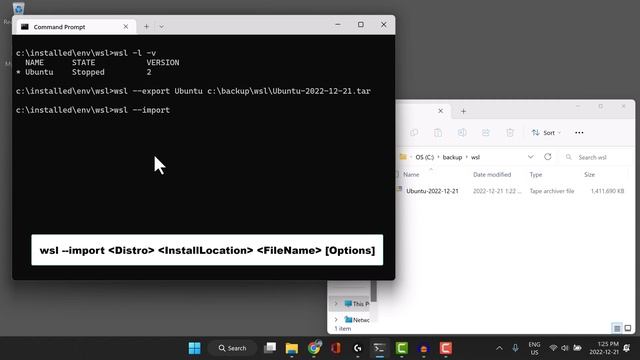Open Microsoft Office from taskbar
Image resolution: width=640 pixels, height=360 pixels.
pos(336,348)
